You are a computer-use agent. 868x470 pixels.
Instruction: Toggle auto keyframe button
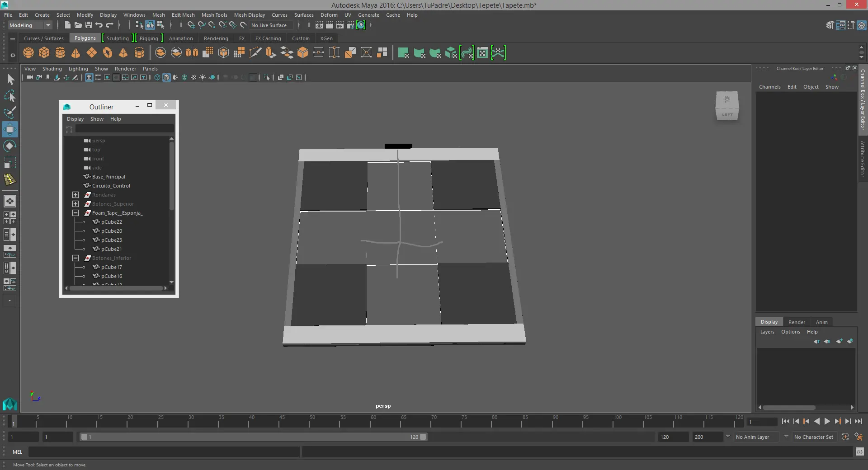pyautogui.click(x=845, y=437)
